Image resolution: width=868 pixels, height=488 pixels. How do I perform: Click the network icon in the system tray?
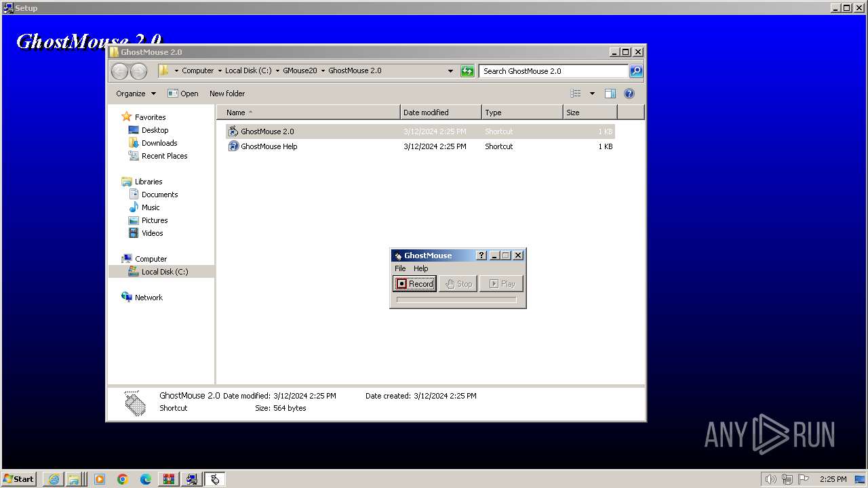(787, 479)
